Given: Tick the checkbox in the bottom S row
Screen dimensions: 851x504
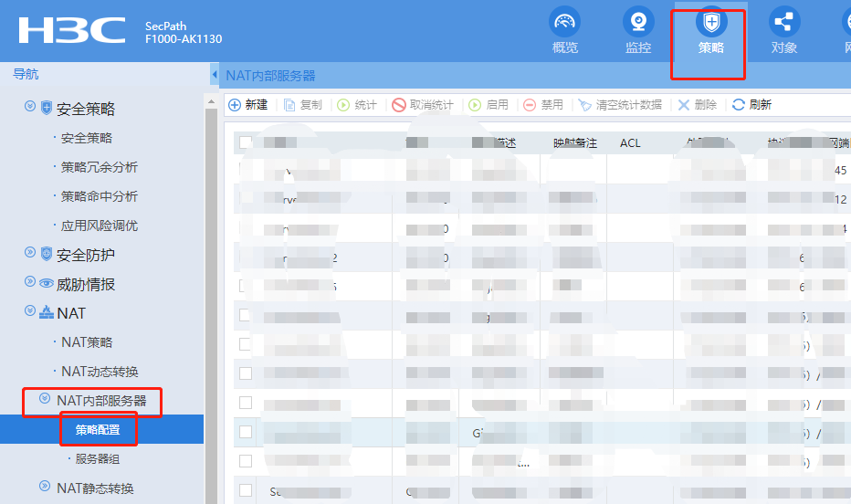Looking at the screenshot, I should 246,490.
